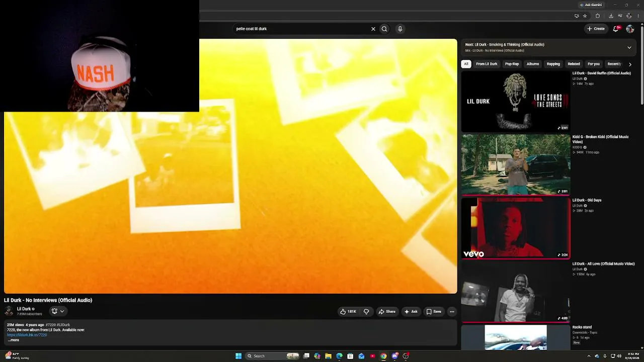Start voice search with the microphone icon

tap(400, 29)
